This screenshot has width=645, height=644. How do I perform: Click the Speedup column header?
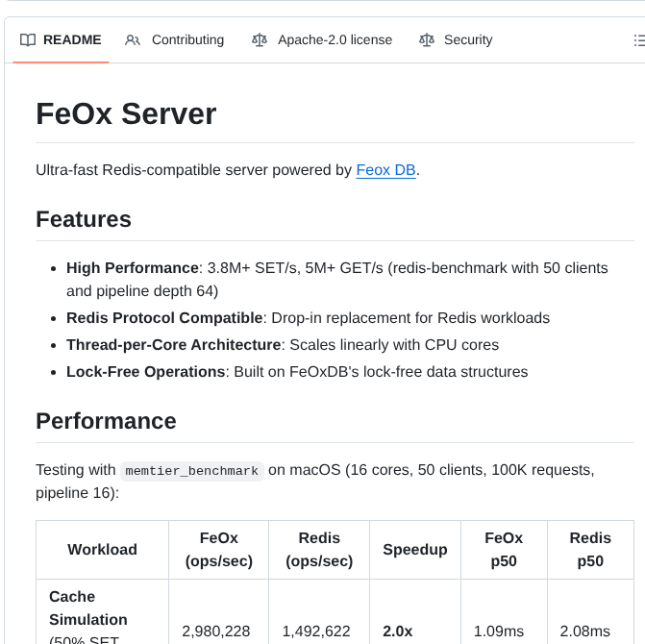coord(415,550)
